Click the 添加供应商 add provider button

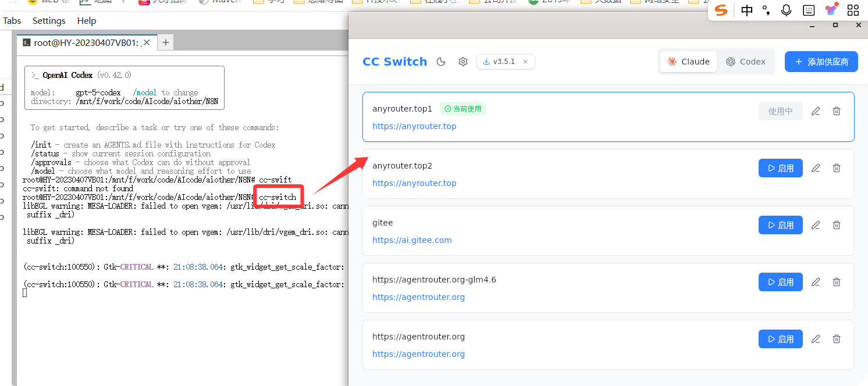(x=821, y=62)
